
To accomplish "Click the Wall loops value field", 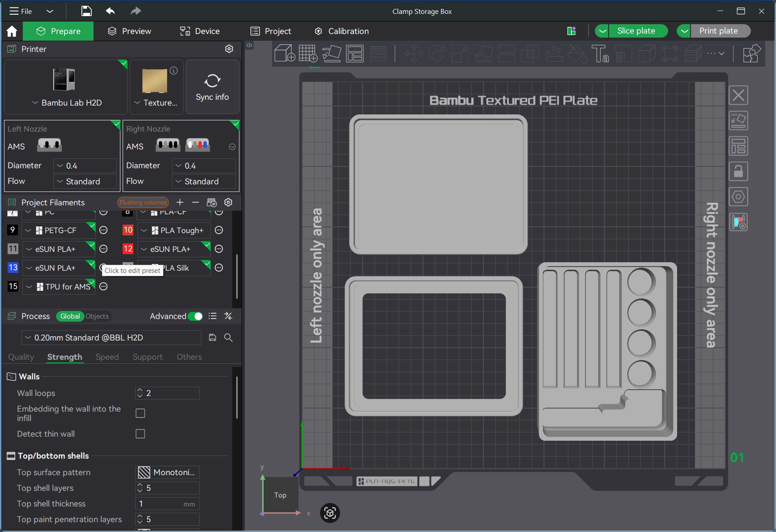I will pyautogui.click(x=167, y=393).
